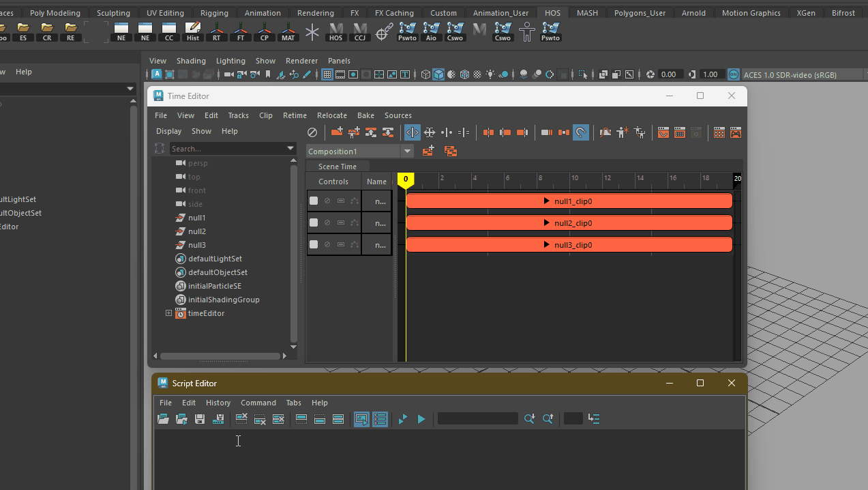Image resolution: width=868 pixels, height=490 pixels.
Task: Open the Relocate menu in Time Editor
Action: point(331,115)
